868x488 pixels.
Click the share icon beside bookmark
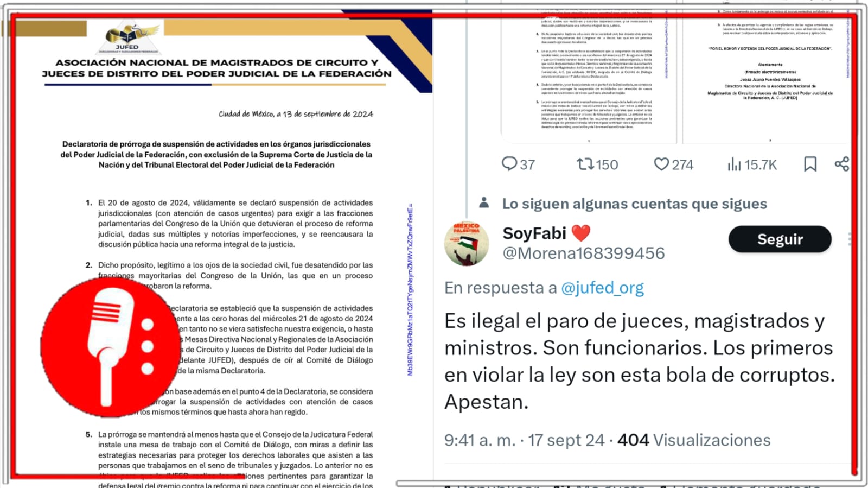pos(842,164)
